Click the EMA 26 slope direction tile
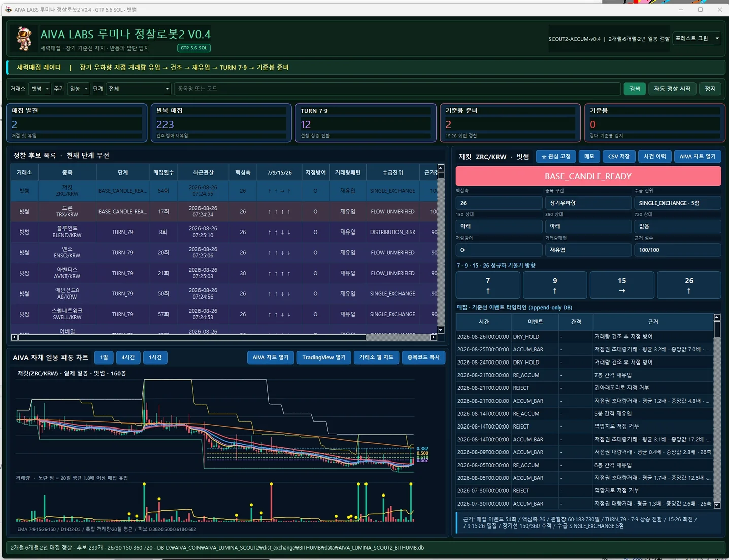Screen dimensions: 729x560 (x=689, y=285)
